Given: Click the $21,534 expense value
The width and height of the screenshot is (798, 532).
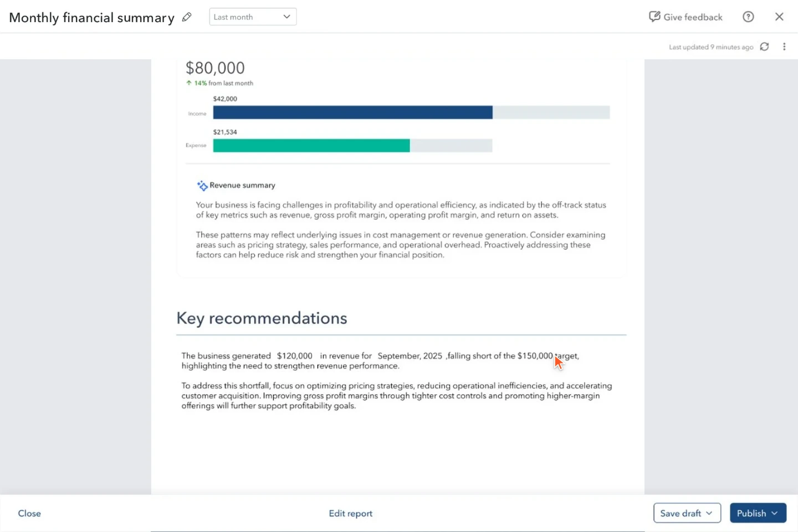Looking at the screenshot, I should point(225,132).
